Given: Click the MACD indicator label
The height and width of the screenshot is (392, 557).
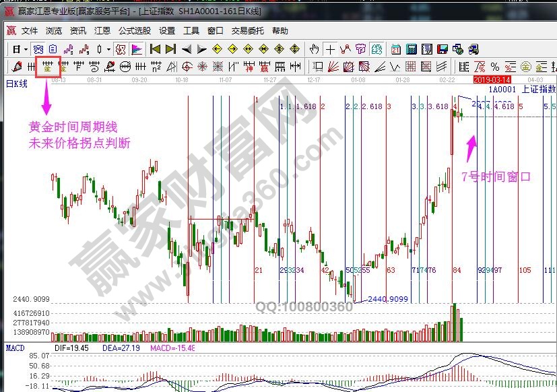Looking at the screenshot, I should 15,348.
